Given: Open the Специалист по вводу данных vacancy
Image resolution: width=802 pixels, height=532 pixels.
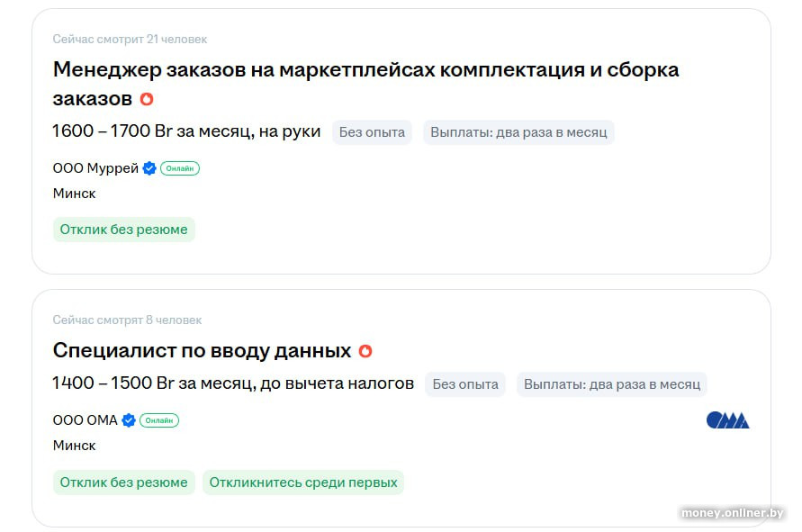Looking at the screenshot, I should [202, 350].
